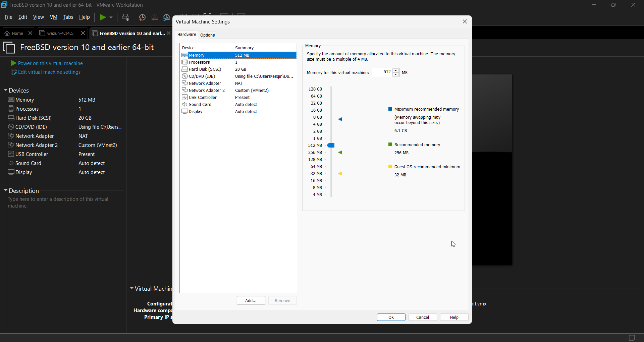Click the memory size input field

click(x=382, y=72)
